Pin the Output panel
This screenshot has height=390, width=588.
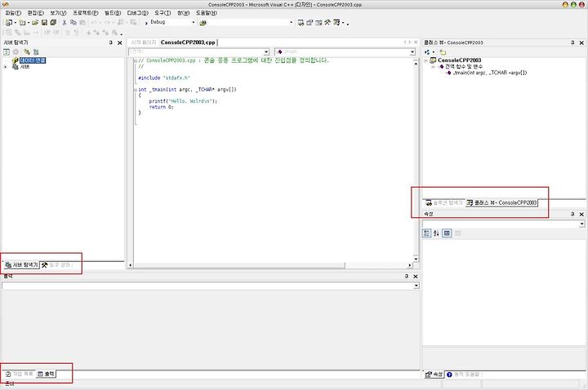point(406,276)
